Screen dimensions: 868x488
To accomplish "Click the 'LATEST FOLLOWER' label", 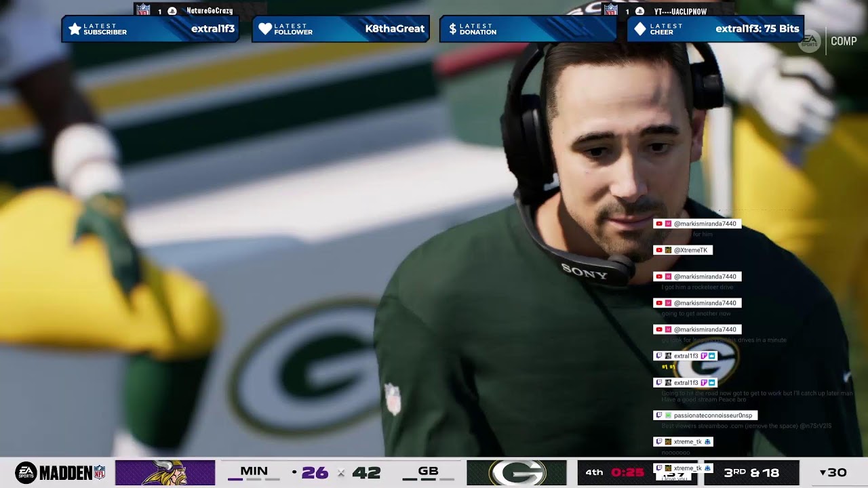I will click(294, 29).
